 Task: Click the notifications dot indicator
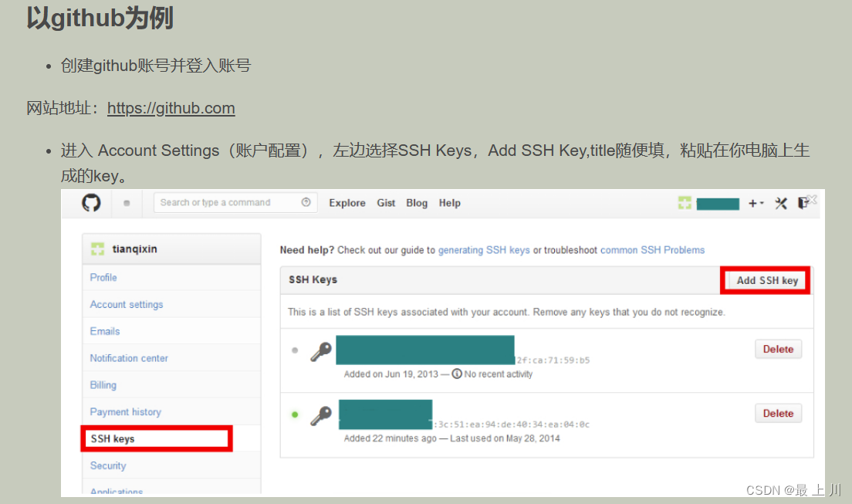(x=127, y=204)
